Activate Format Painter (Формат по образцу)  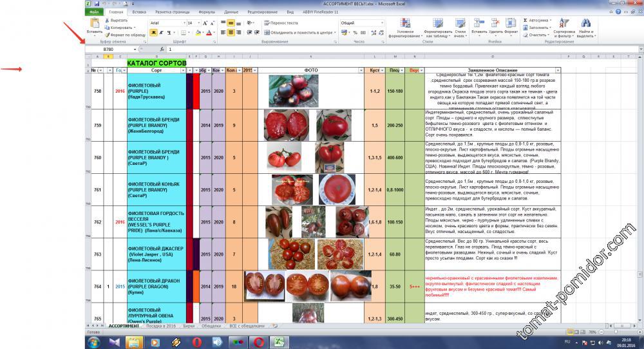pos(125,35)
